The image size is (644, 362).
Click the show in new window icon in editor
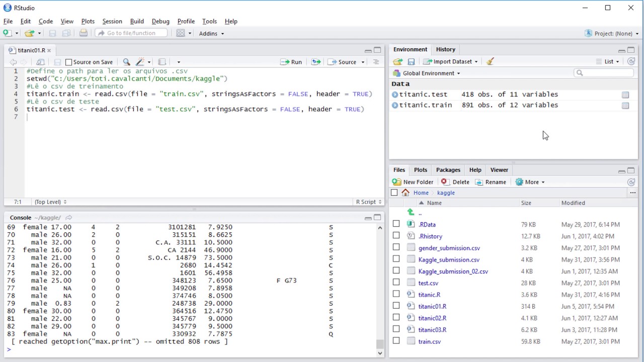coord(40,62)
